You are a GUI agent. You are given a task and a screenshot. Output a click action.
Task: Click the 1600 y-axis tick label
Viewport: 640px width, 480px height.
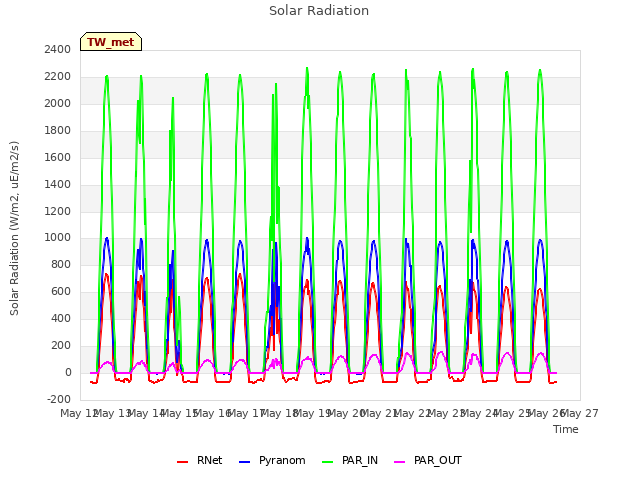click(x=58, y=158)
